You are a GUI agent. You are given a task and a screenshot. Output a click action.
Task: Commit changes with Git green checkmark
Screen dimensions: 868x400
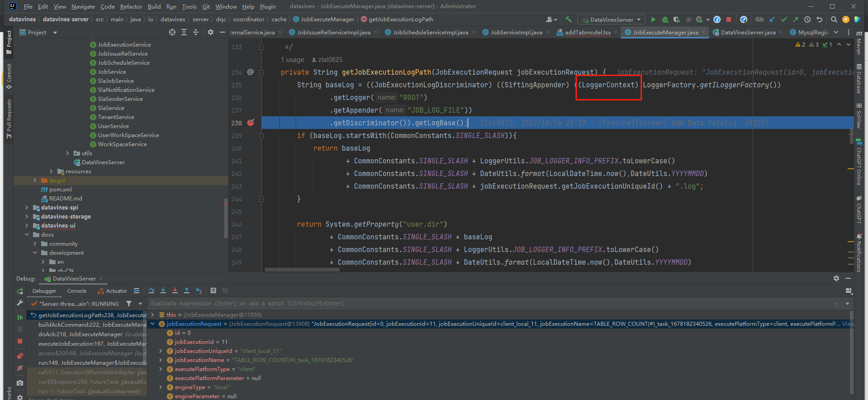(784, 19)
